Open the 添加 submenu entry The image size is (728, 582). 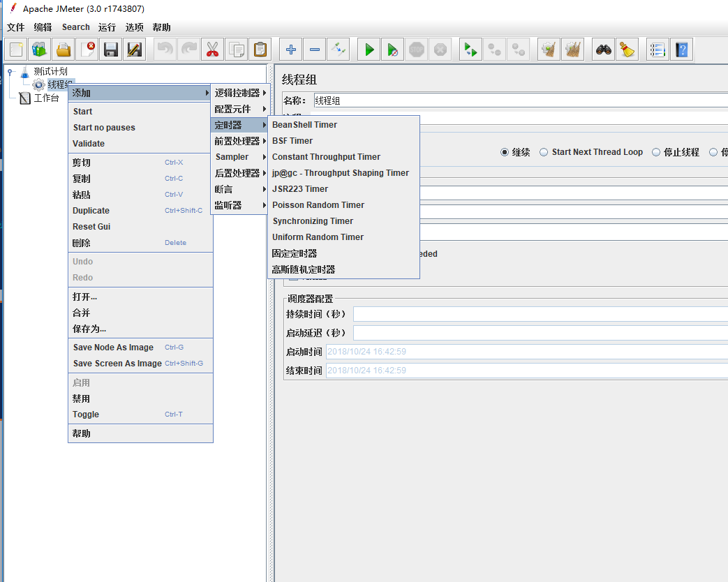pyautogui.click(x=140, y=93)
